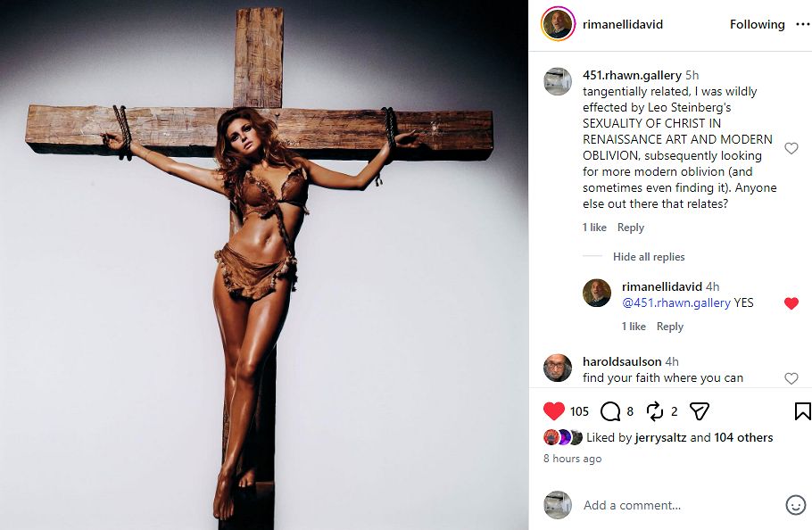Open rimanellidavid's profile picture in header
The height and width of the screenshot is (530, 812).
(558, 25)
